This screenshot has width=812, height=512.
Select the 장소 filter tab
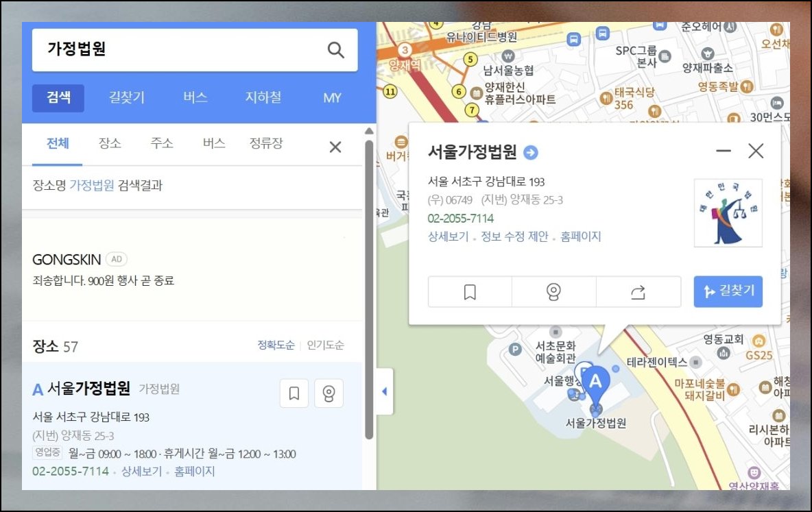[x=110, y=143]
